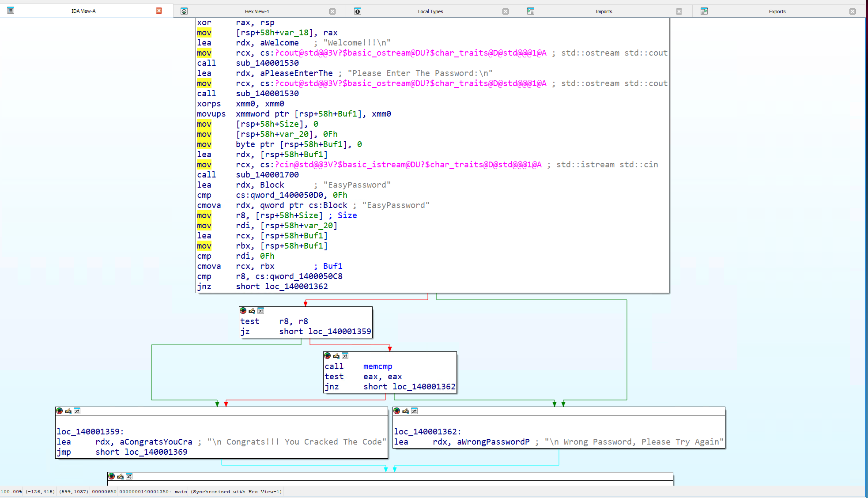Click file offset 000006A0 in status bar
This screenshot has height=498, width=868.
click(104, 491)
